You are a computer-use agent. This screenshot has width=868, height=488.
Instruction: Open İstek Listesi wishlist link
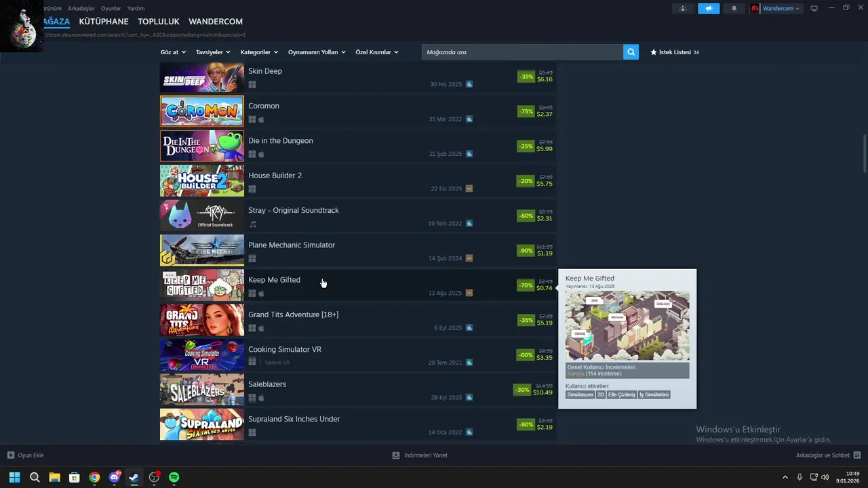click(x=675, y=52)
